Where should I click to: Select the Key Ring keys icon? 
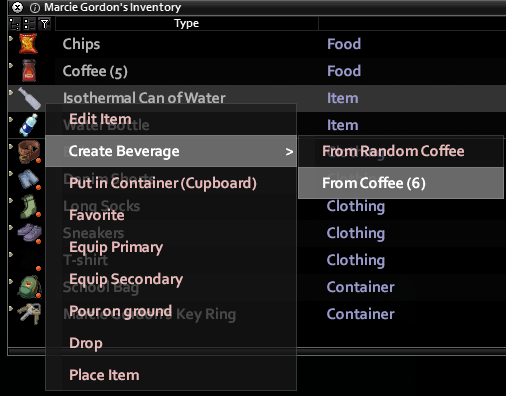click(x=29, y=314)
